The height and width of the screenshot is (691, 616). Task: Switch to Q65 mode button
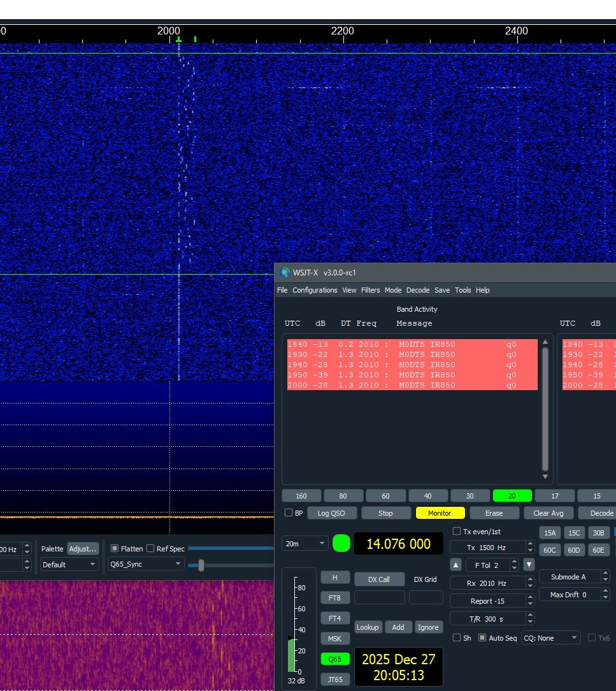[x=335, y=659]
